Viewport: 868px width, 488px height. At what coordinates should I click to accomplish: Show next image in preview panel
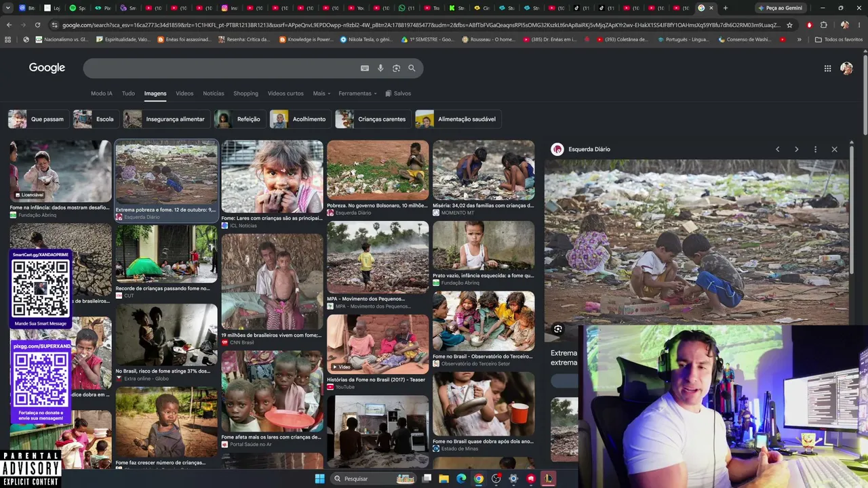[x=797, y=149]
